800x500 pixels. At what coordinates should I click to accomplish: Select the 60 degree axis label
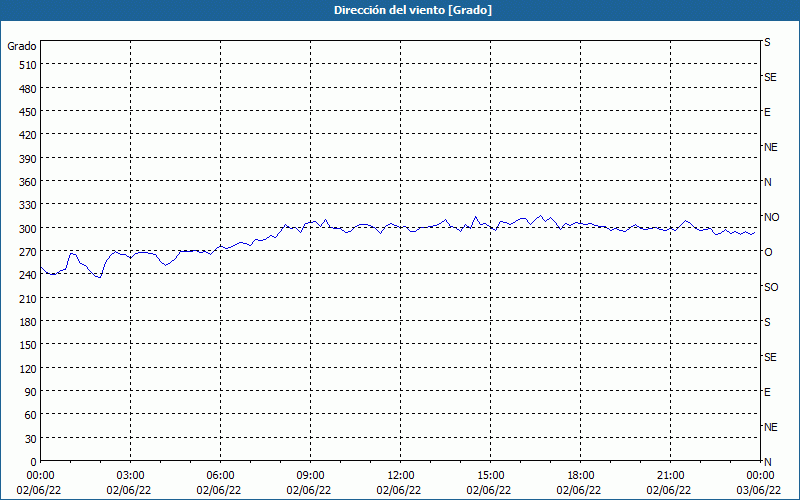(31, 415)
